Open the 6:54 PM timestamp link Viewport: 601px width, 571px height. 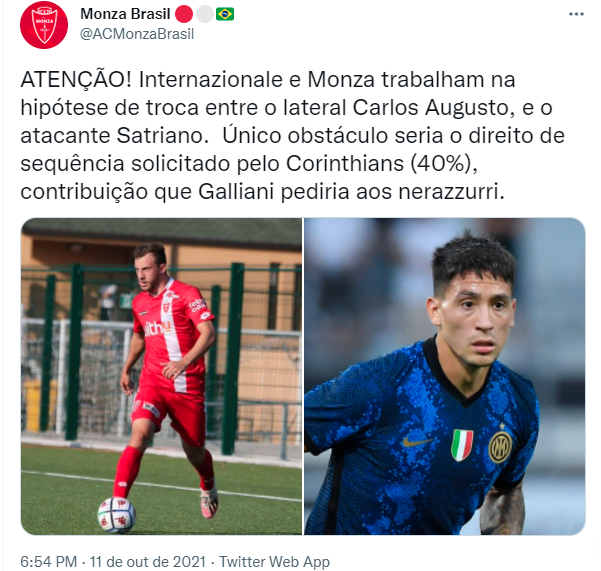coord(49,562)
